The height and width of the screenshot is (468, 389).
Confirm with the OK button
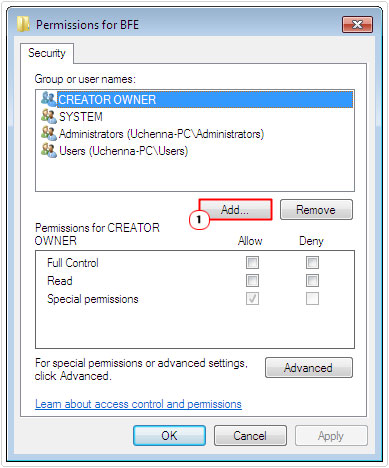click(169, 435)
